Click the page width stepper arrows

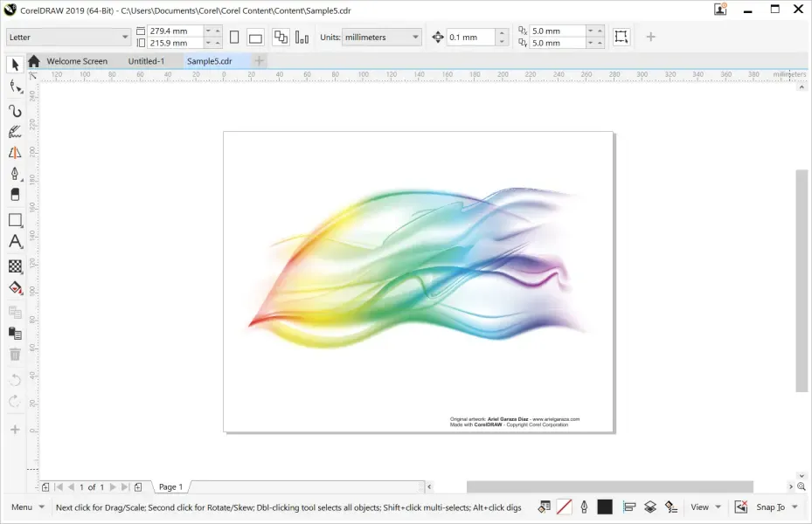(213, 31)
